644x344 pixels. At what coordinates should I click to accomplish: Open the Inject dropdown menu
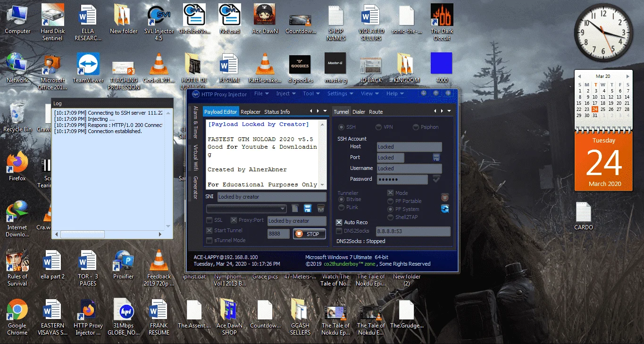(x=286, y=94)
